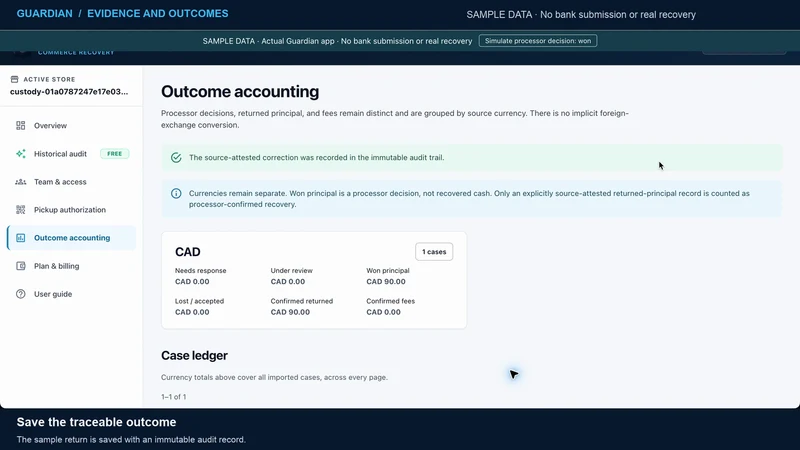Click the Active store icon
The width and height of the screenshot is (800, 450).
point(14,79)
